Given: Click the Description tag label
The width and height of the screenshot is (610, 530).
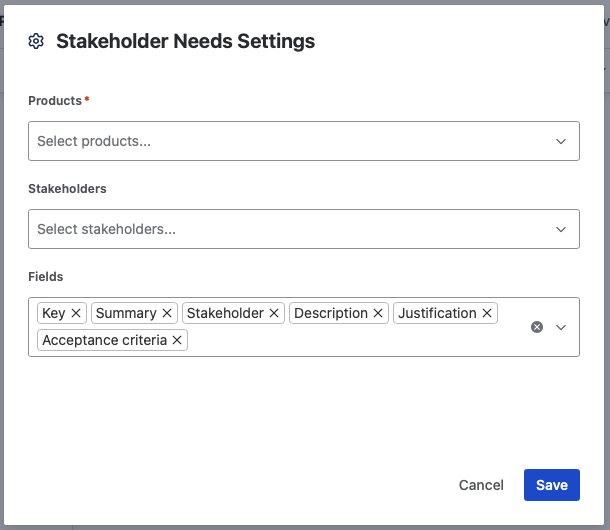Looking at the screenshot, I should (x=331, y=313).
